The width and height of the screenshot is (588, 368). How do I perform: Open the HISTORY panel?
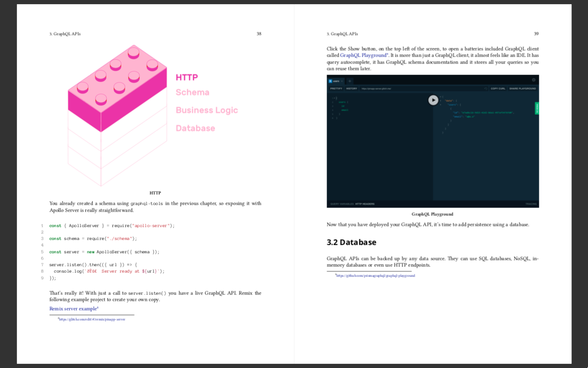[351, 88]
